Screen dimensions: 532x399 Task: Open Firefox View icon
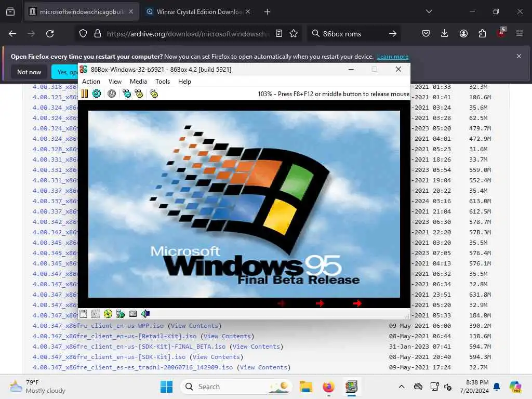[10, 12]
